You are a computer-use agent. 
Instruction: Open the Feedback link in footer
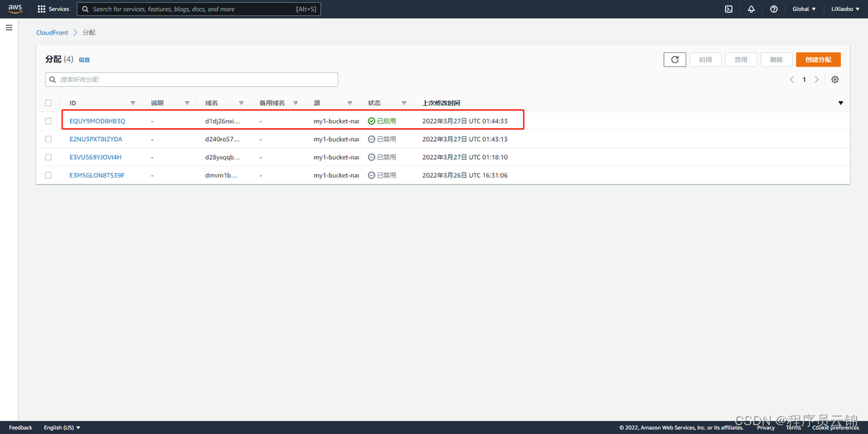click(x=20, y=427)
